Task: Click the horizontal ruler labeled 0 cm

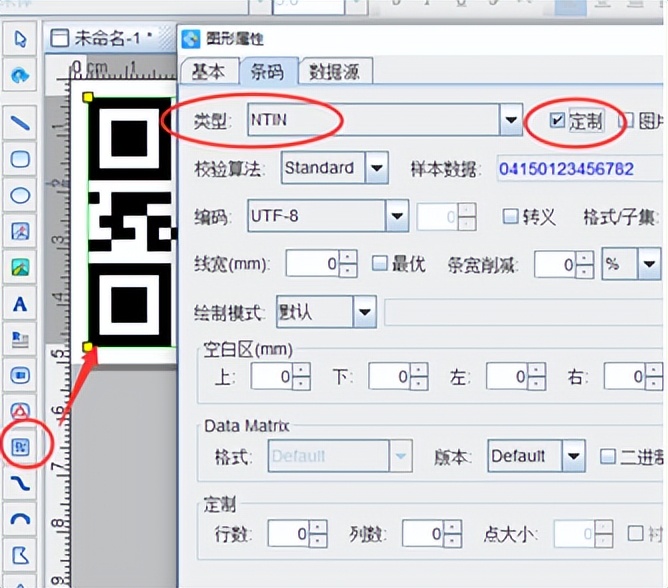Action: pyautogui.click(x=124, y=69)
